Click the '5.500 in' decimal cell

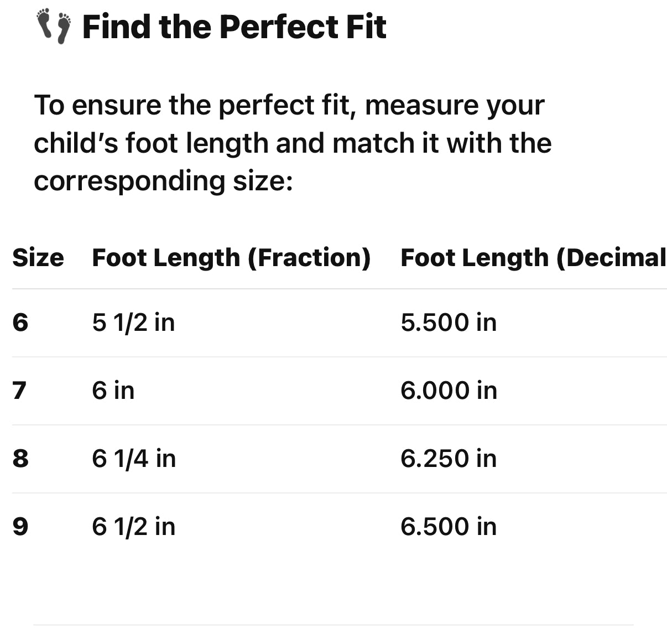[x=449, y=323]
